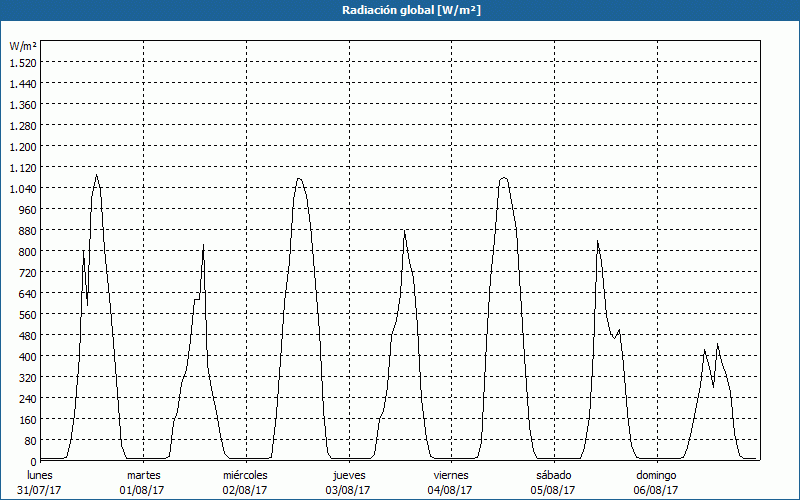Click the 03/08/17 date label
Screen dimensions: 800x500
click(x=348, y=490)
